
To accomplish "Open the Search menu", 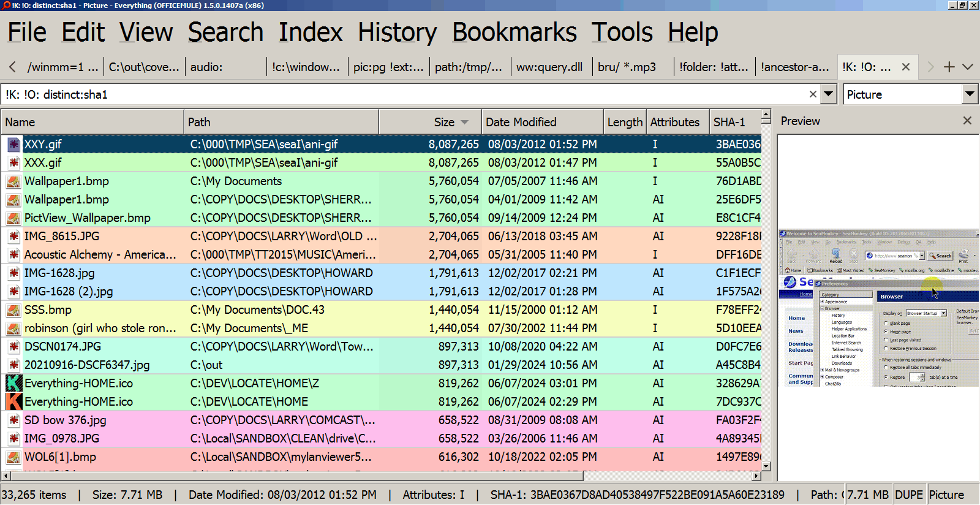I will pos(225,32).
